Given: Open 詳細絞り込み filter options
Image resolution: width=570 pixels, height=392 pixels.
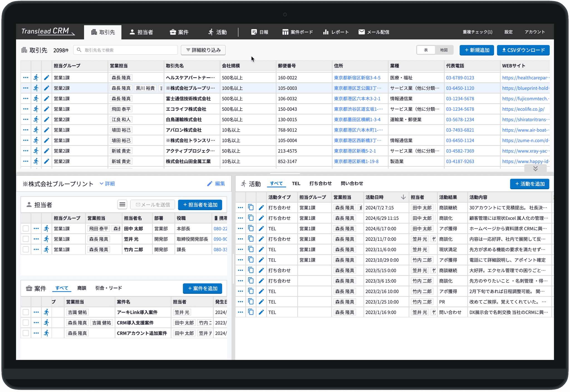Looking at the screenshot, I should click(203, 50).
